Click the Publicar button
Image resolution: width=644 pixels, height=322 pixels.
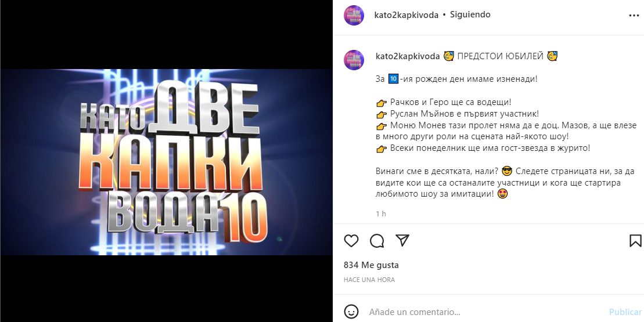[625, 312]
